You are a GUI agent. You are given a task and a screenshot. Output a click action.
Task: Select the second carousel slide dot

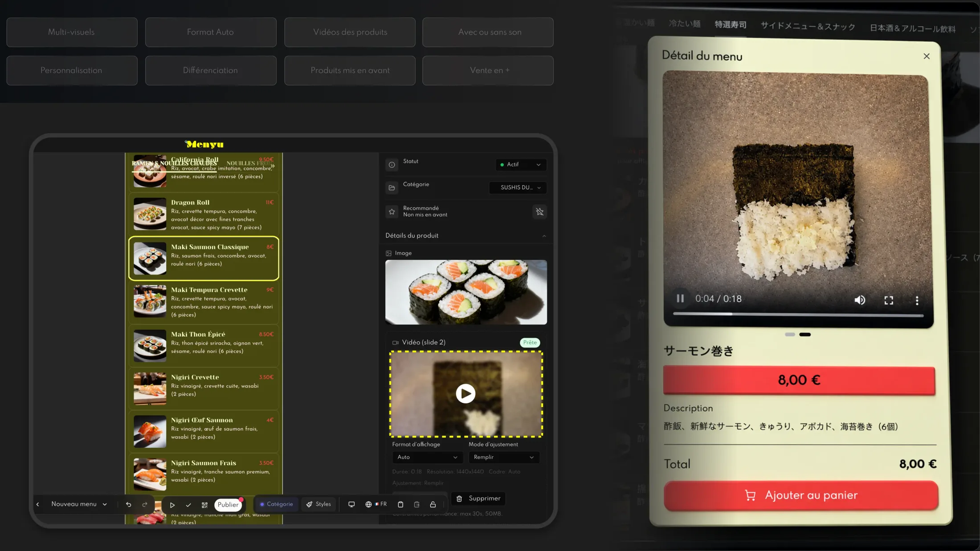point(805,334)
